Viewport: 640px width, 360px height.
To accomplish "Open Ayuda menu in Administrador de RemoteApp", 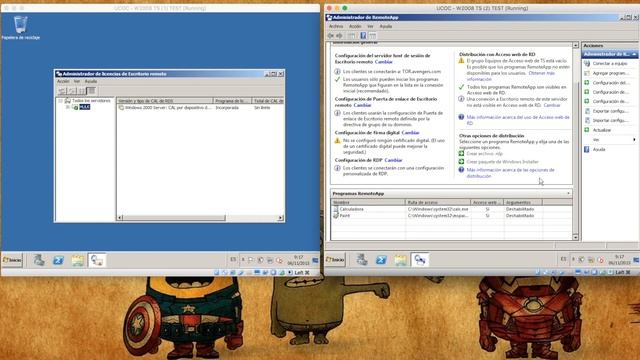I will click(x=386, y=26).
